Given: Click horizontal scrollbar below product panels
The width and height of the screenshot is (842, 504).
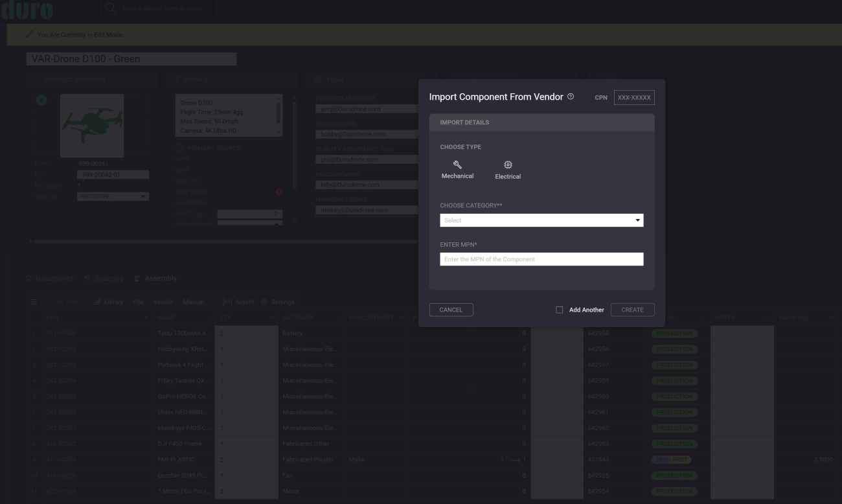Looking at the screenshot, I should click(x=227, y=241).
